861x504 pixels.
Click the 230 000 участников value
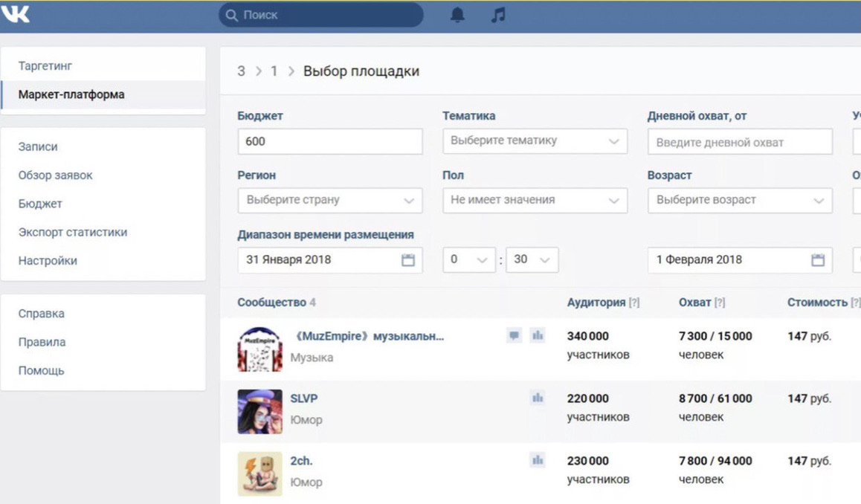[598, 471]
